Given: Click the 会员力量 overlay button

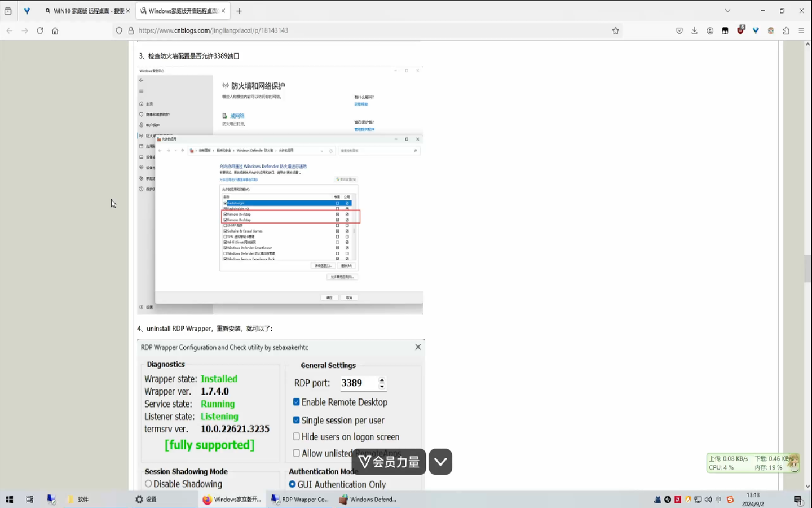Looking at the screenshot, I should [x=389, y=462].
